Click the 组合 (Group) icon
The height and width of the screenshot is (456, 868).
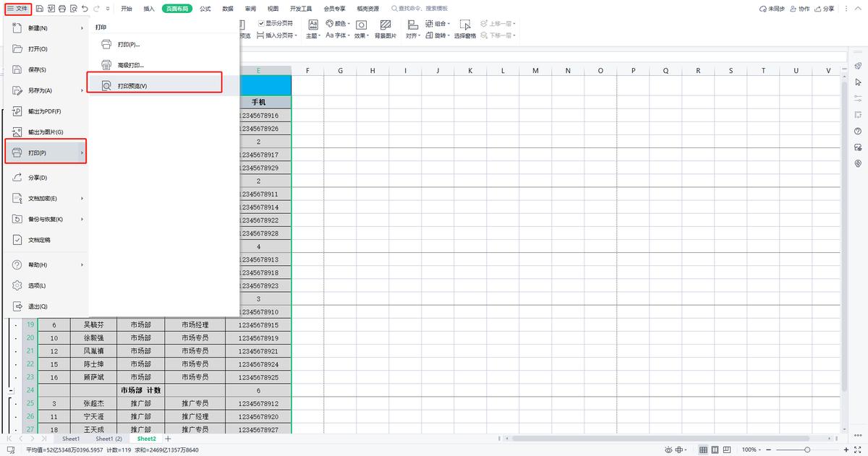click(440, 24)
